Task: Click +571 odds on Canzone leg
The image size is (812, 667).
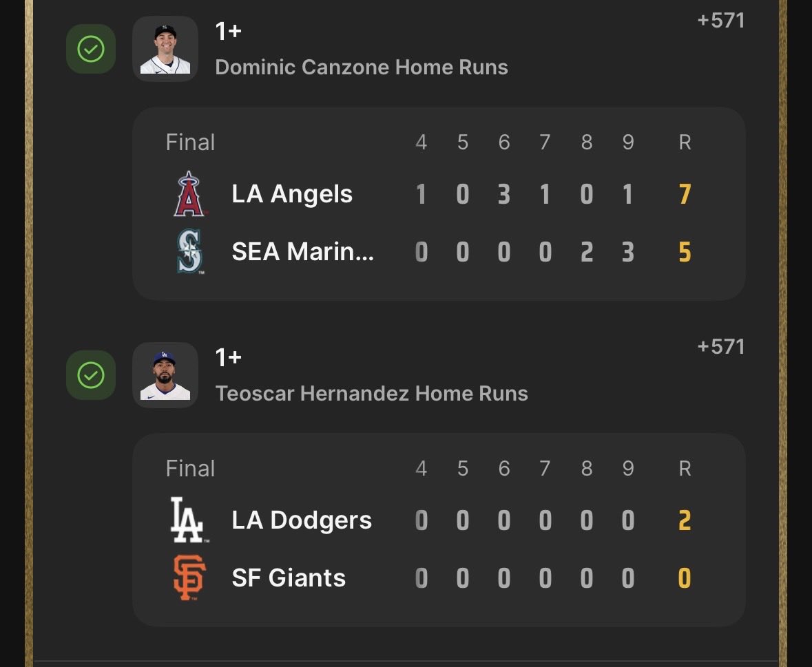Action: pyautogui.click(x=721, y=21)
